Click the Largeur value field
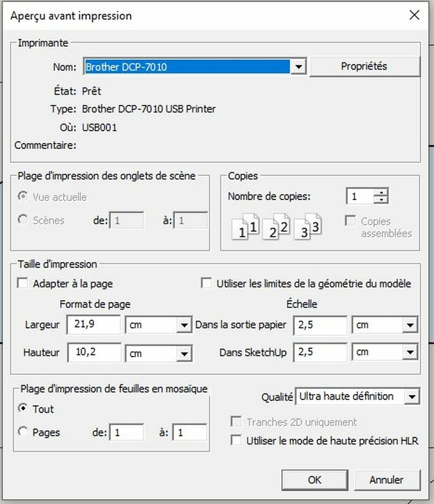 click(94, 324)
